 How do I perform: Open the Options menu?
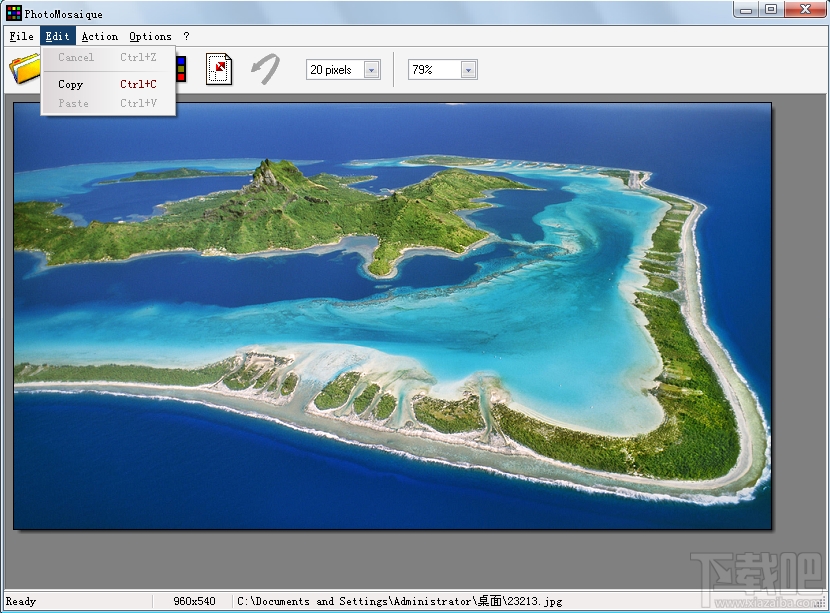pyautogui.click(x=150, y=36)
